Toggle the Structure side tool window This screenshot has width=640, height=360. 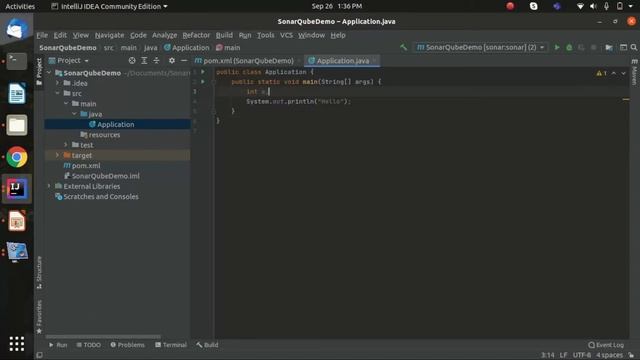pos(39,272)
